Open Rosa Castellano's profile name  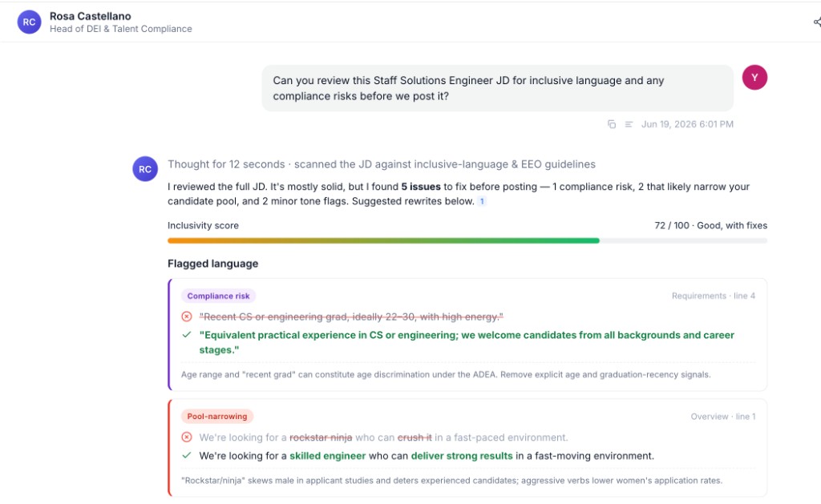pyautogui.click(x=90, y=16)
